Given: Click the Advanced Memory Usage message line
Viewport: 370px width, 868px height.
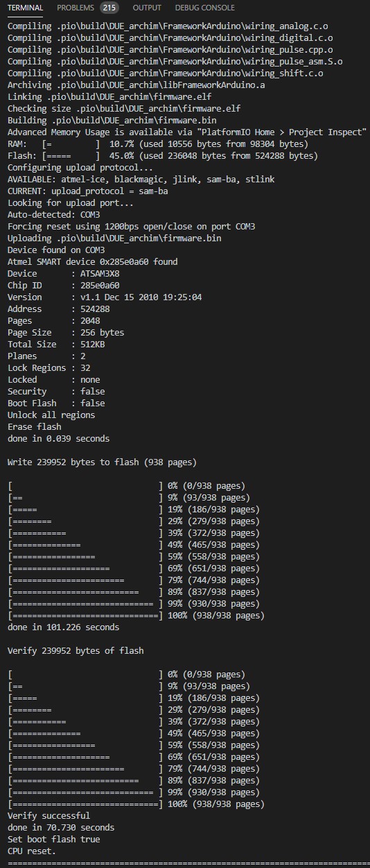Looking at the screenshot, I should 187,132.
